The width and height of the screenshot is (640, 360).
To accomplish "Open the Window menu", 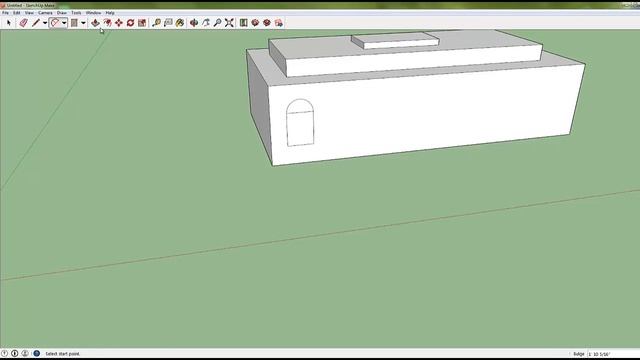I will click(93, 13).
